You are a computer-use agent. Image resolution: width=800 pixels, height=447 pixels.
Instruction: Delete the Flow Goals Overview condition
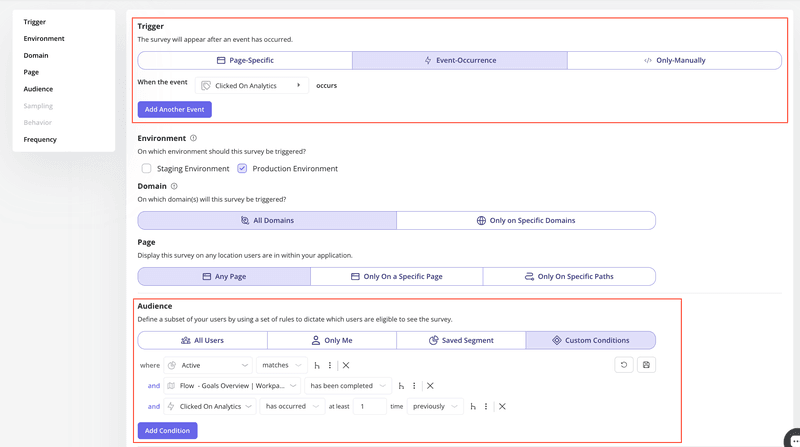click(x=430, y=386)
